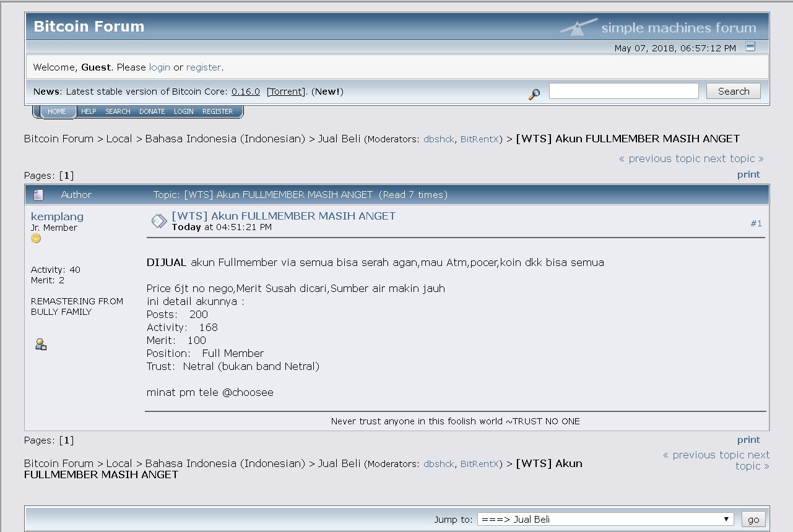This screenshot has height=532, width=793.
Task: Click the signature 'Never trust anyone in this foolish world'
Action: 417,421
